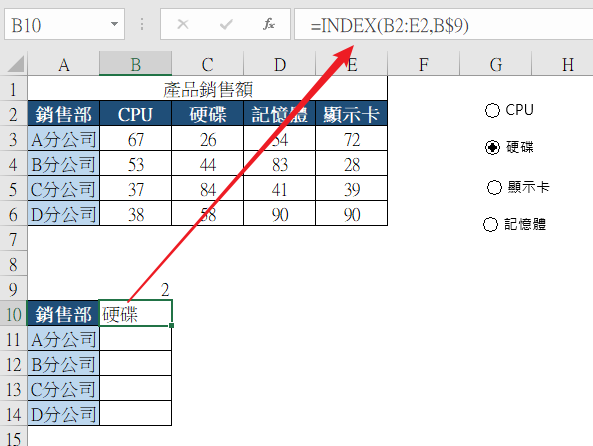Screen dimensions: 593x446
Task: Select the 硬碟 radio button
Action: (492, 148)
